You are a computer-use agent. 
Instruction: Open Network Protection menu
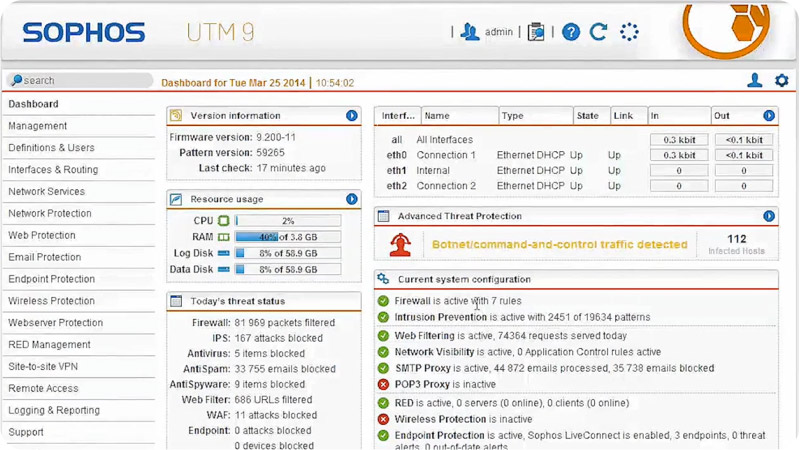click(49, 213)
